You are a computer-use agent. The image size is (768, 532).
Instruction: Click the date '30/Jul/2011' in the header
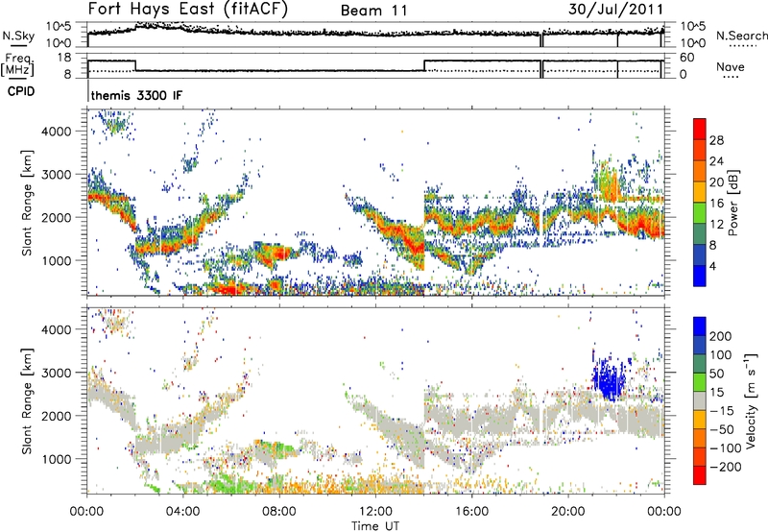(x=615, y=10)
